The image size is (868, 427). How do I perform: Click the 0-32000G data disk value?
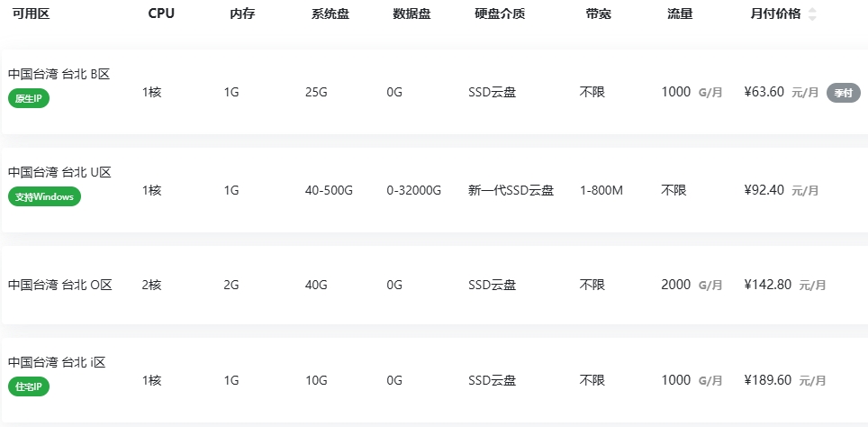413,190
